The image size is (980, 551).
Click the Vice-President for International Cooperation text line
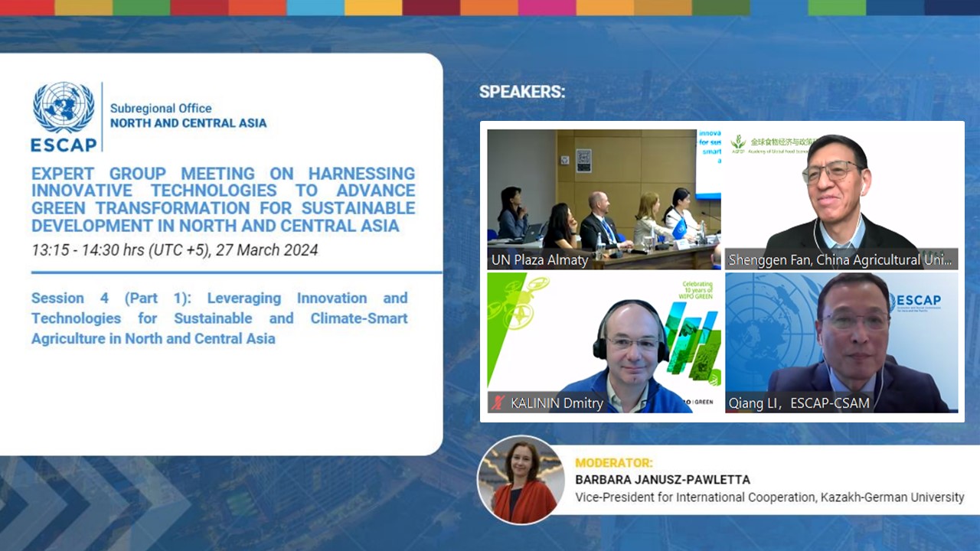click(769, 497)
